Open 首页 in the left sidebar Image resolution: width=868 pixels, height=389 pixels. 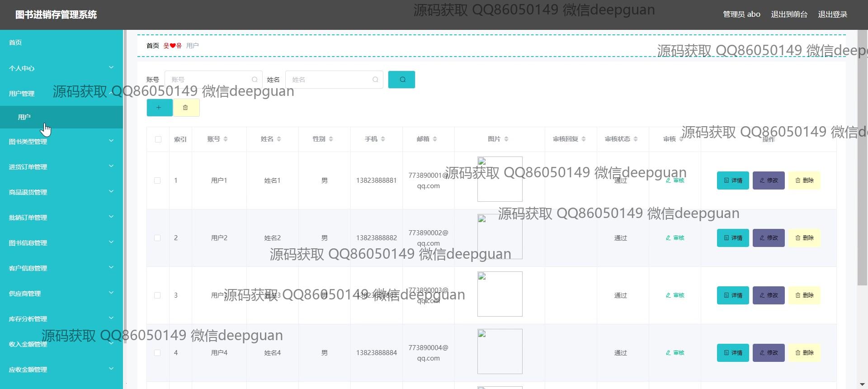click(x=16, y=43)
